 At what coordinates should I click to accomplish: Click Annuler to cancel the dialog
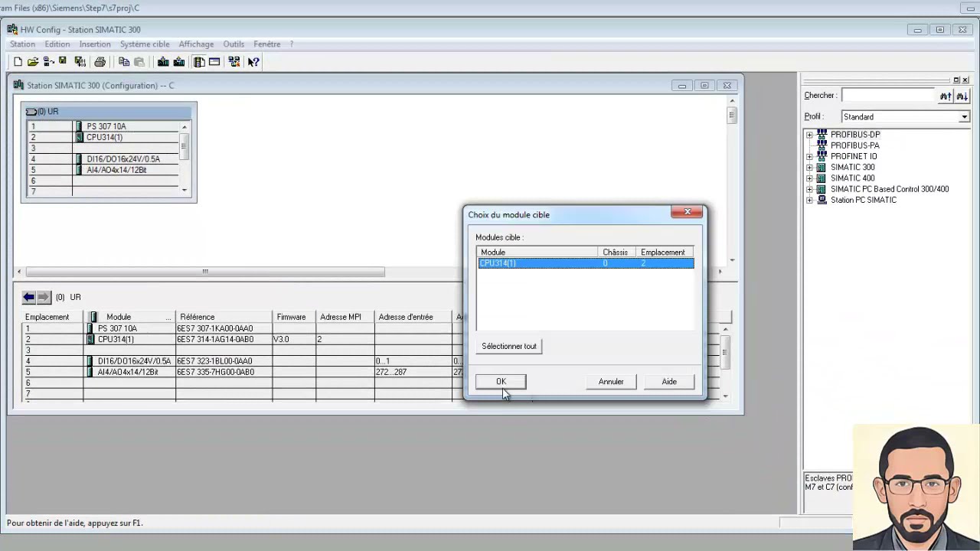[611, 381]
